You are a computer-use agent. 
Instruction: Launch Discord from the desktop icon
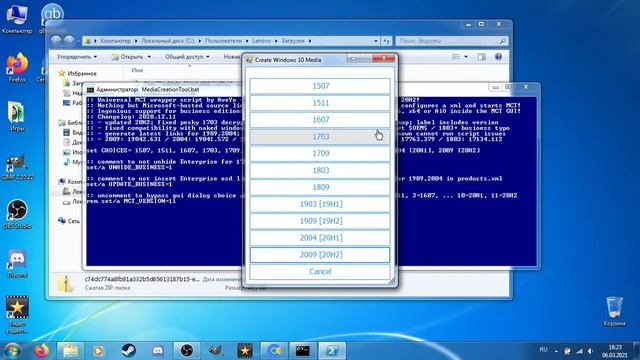[x=17, y=263]
